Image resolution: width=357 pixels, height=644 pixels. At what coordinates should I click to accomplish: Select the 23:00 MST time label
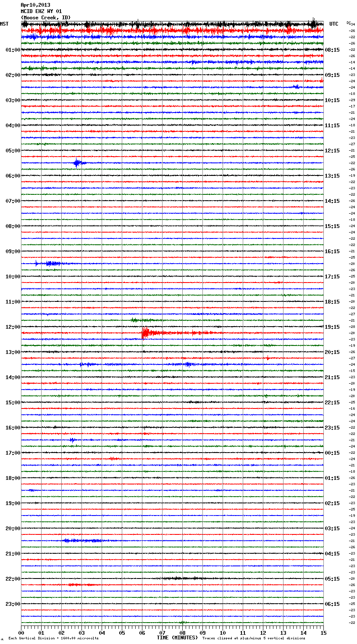click(13, 604)
